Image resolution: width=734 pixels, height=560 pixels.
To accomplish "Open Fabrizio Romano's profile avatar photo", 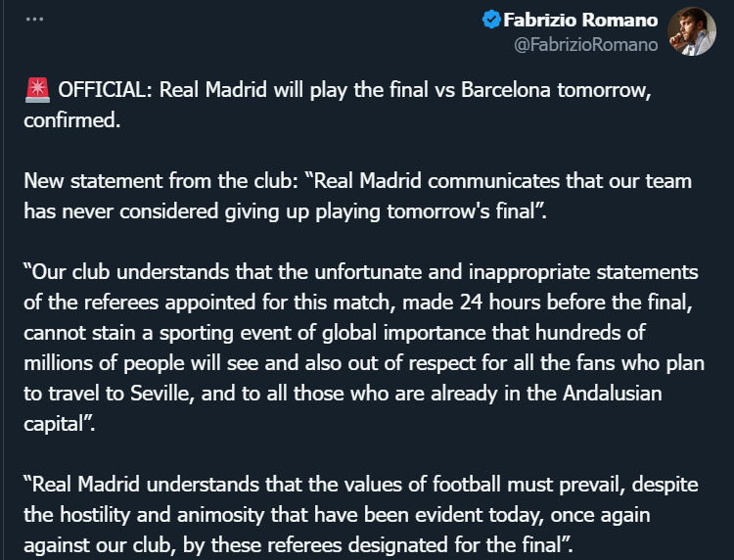I will (691, 31).
